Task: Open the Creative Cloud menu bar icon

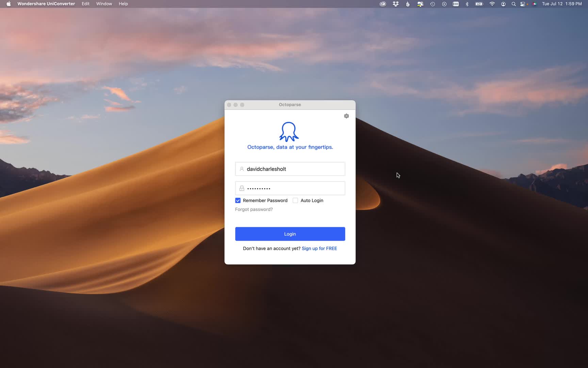Action: 383,4
